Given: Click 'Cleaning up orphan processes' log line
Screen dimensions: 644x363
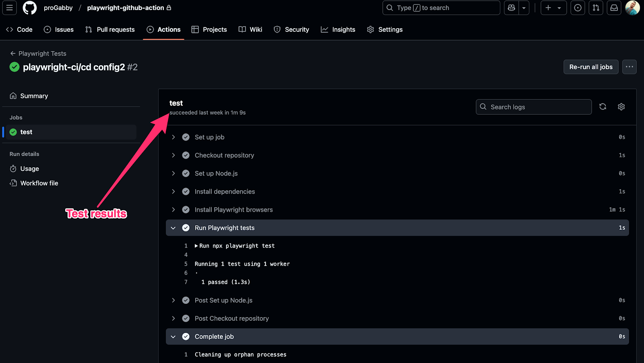Looking at the screenshot, I should pos(241,355).
